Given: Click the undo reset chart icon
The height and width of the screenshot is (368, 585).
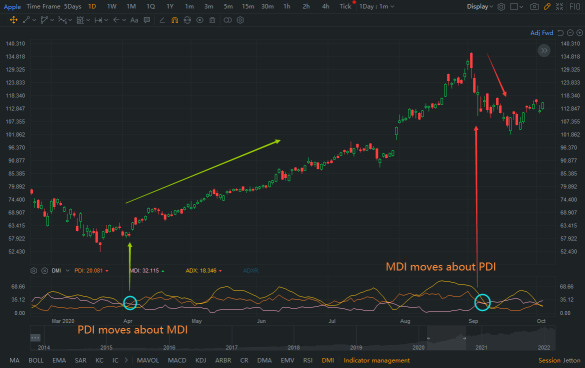Looking at the screenshot, I should 561,33.
